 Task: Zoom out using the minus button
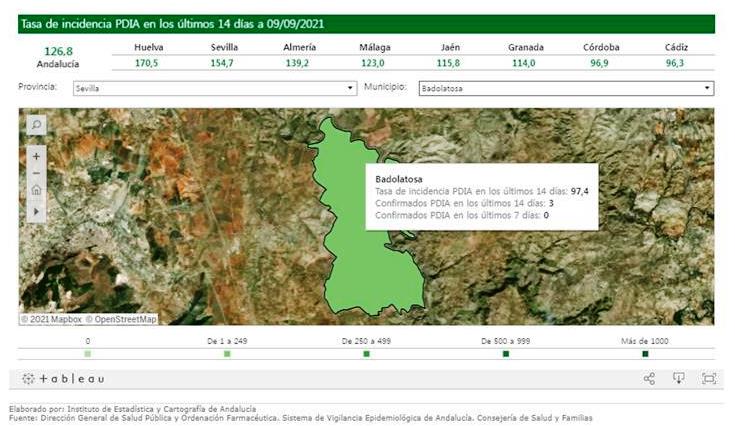[36, 173]
